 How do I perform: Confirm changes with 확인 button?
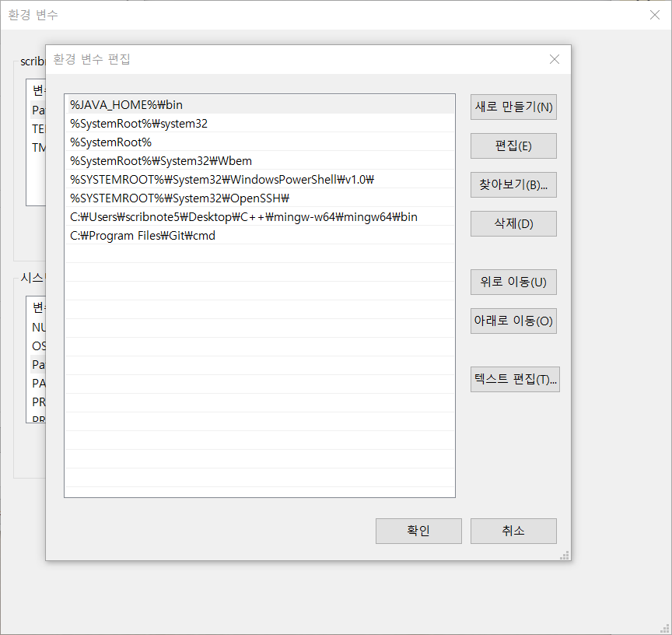[x=418, y=531]
